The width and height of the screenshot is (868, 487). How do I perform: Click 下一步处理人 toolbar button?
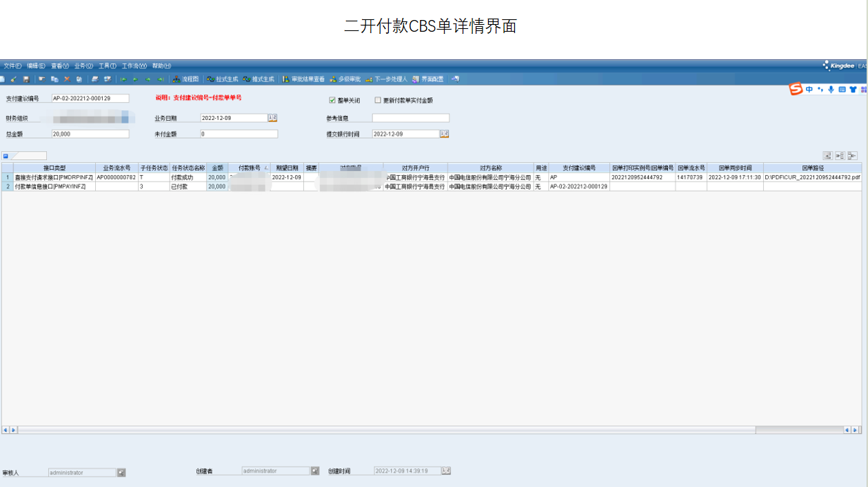(x=387, y=79)
